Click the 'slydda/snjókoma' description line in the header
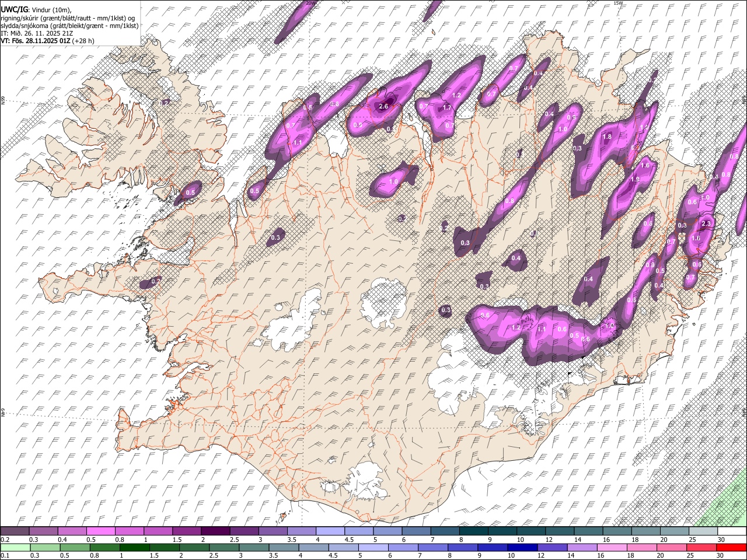The width and height of the screenshot is (747, 560). point(69,26)
